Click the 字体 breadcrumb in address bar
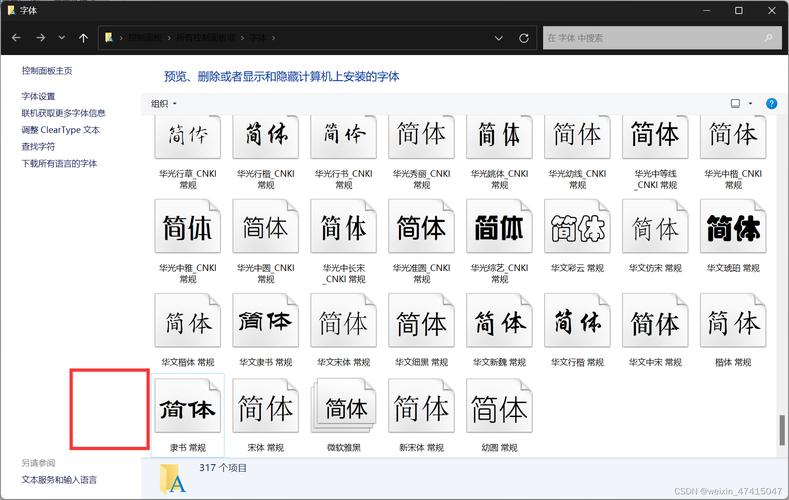 coord(258,38)
